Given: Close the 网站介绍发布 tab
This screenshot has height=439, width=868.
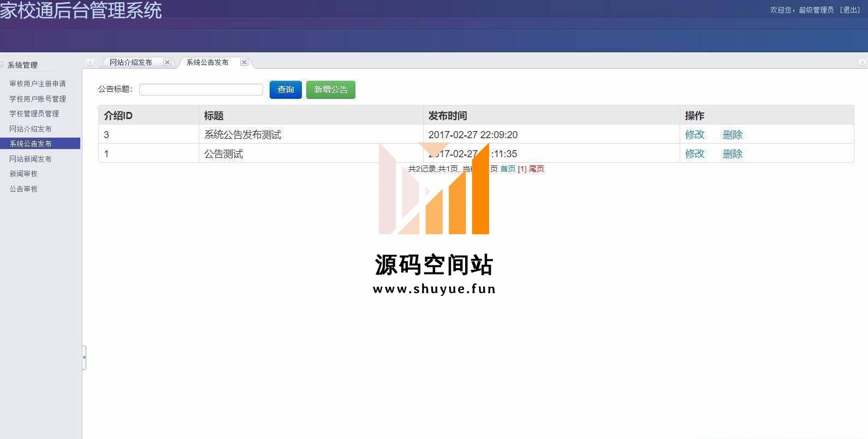Looking at the screenshot, I should [167, 62].
